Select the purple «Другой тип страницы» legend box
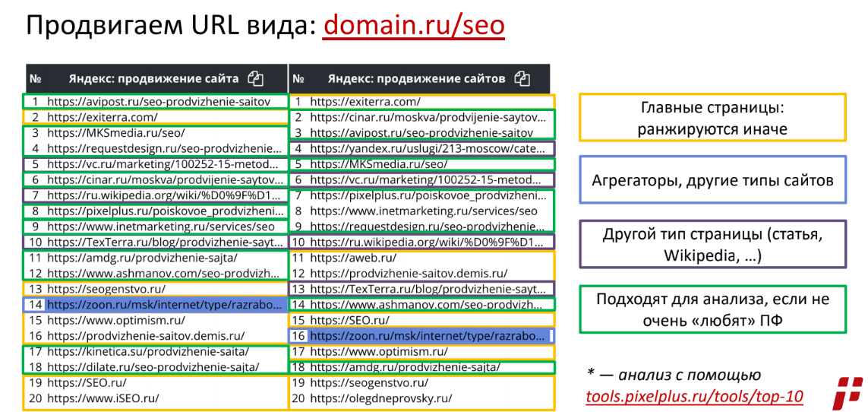 [x=712, y=244]
